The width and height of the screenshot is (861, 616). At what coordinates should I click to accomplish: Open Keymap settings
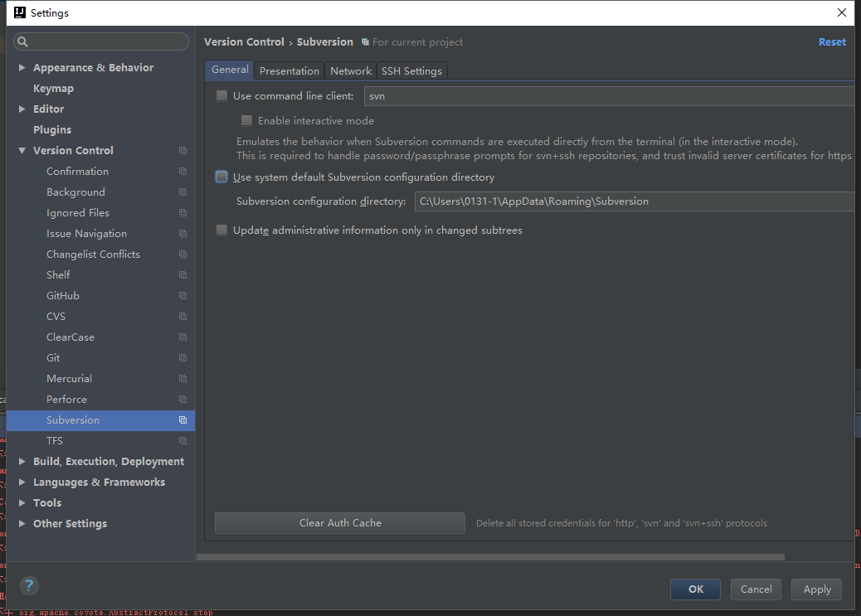[x=53, y=89]
